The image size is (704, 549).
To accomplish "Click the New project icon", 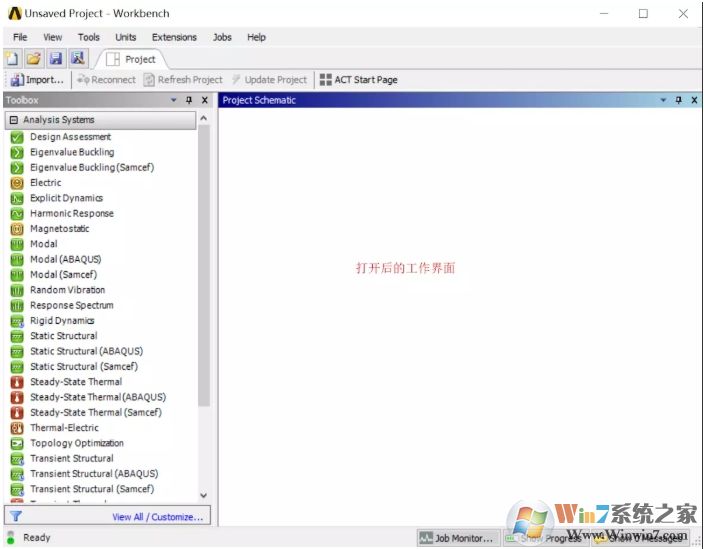I will click(12, 59).
